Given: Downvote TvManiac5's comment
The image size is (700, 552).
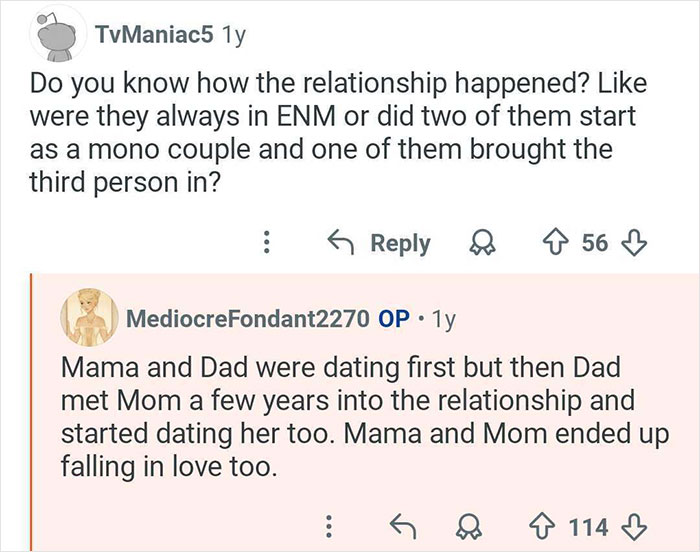Looking at the screenshot, I should pyautogui.click(x=635, y=243).
